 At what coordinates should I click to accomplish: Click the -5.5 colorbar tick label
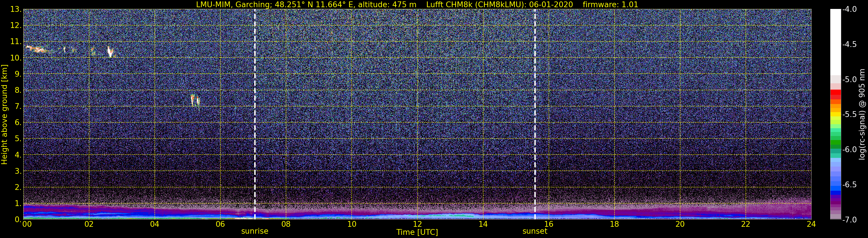click(x=849, y=114)
